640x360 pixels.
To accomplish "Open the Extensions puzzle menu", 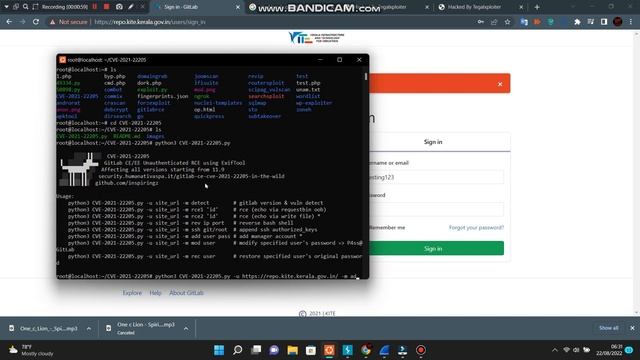I will (577, 22).
